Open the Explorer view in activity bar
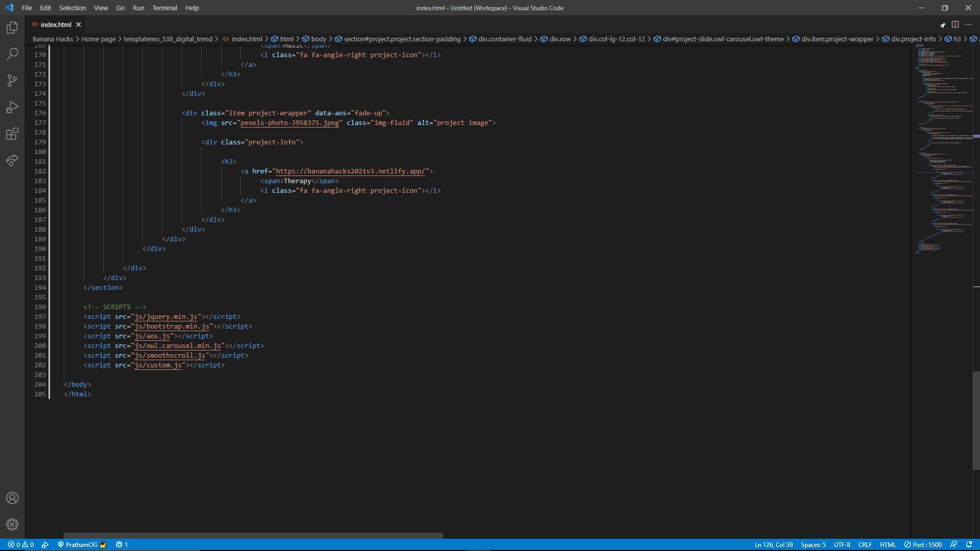 [x=12, y=28]
